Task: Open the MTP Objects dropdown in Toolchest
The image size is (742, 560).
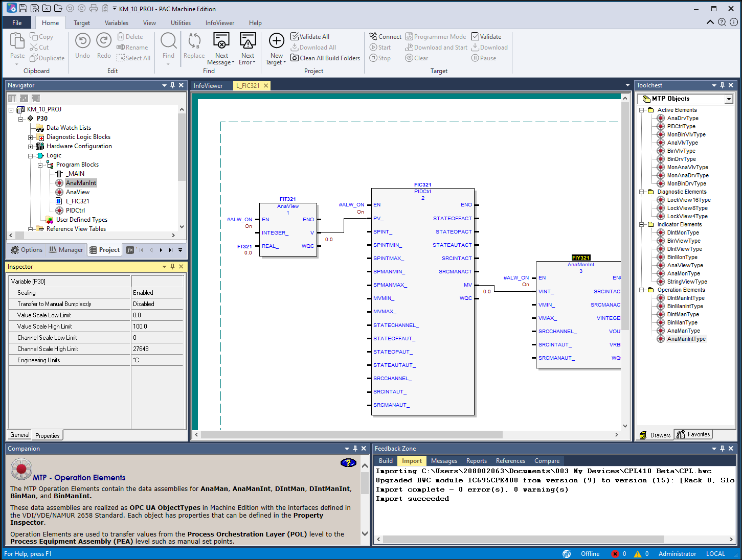Action: point(728,99)
